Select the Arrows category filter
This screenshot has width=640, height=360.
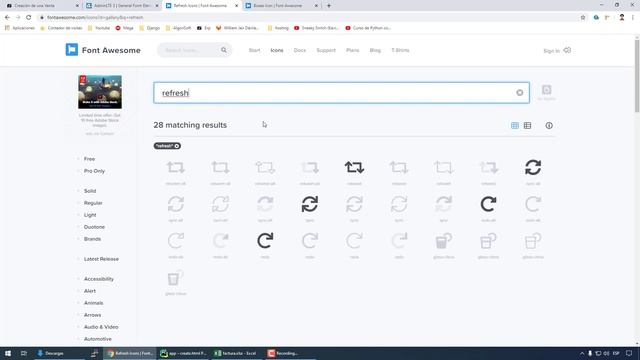click(92, 315)
